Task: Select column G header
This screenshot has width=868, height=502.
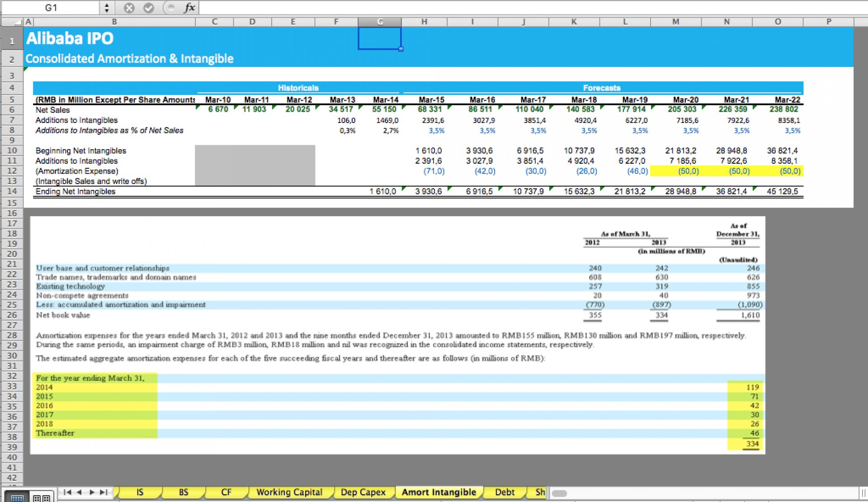Action: (x=379, y=22)
